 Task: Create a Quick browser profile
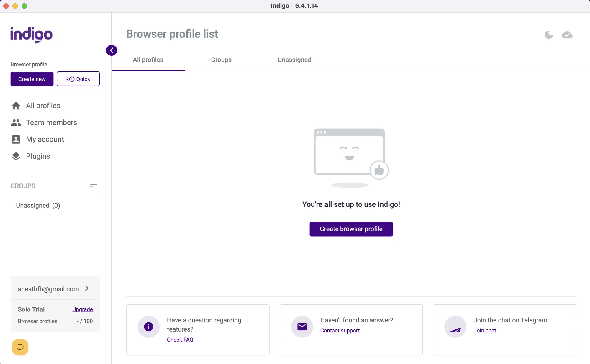point(78,79)
